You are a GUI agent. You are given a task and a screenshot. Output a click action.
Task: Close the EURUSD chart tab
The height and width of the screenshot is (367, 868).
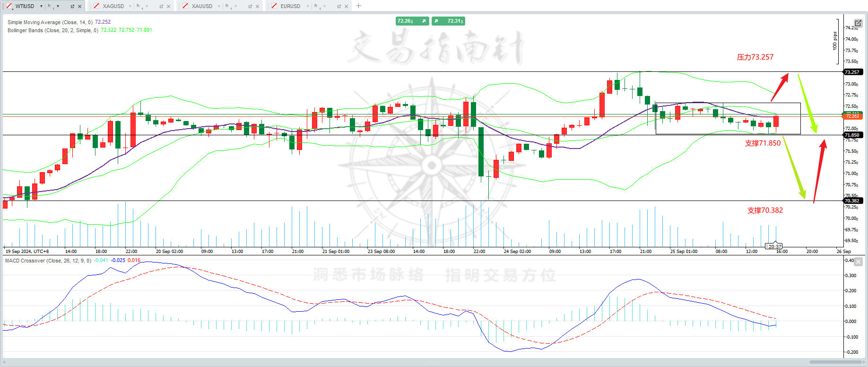coord(346,7)
